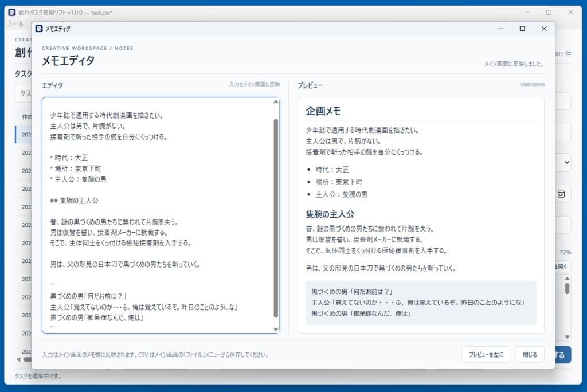Click the line '## 隻腕の主人公' in editor
The image size is (587, 392).
(74, 201)
